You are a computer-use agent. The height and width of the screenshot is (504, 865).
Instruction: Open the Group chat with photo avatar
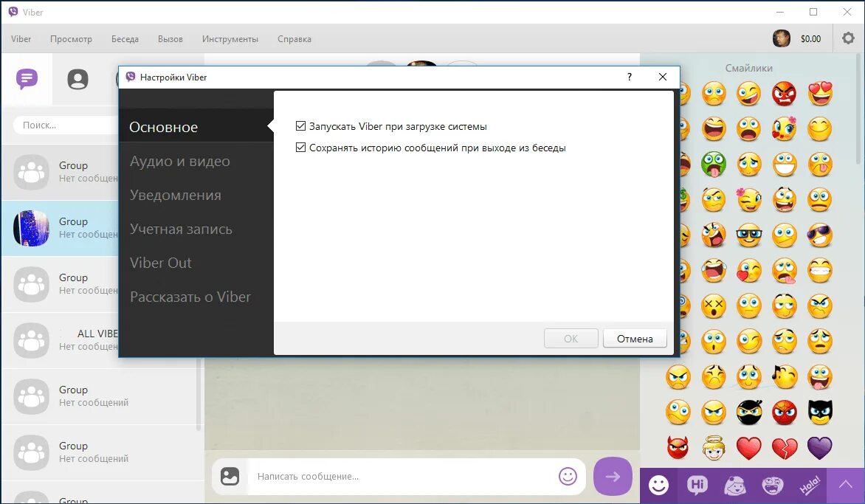click(60, 228)
